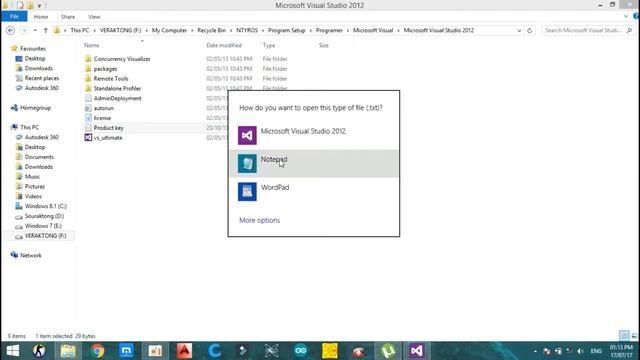Screen dimensions: 640x360
Task: Refresh the current folder
Action: tap(529, 31)
